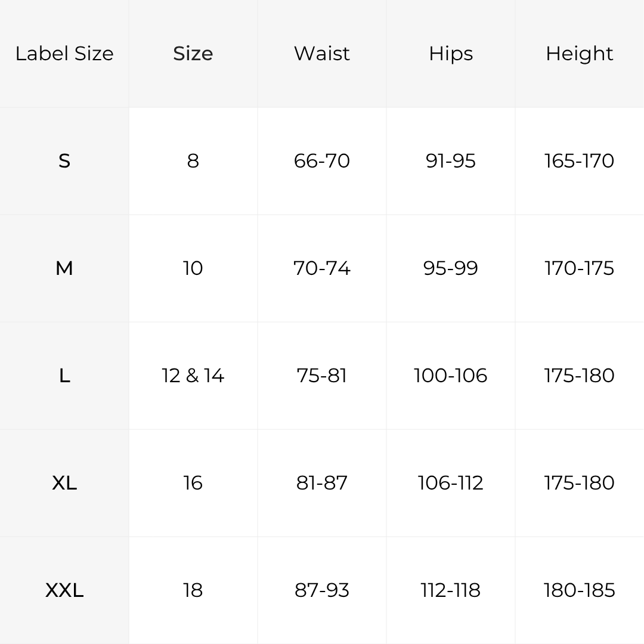Click the hips 95-99 cell

coord(451,268)
